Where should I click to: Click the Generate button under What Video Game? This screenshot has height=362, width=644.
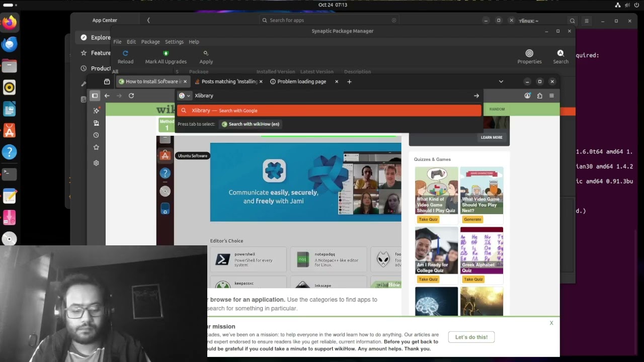(x=472, y=219)
